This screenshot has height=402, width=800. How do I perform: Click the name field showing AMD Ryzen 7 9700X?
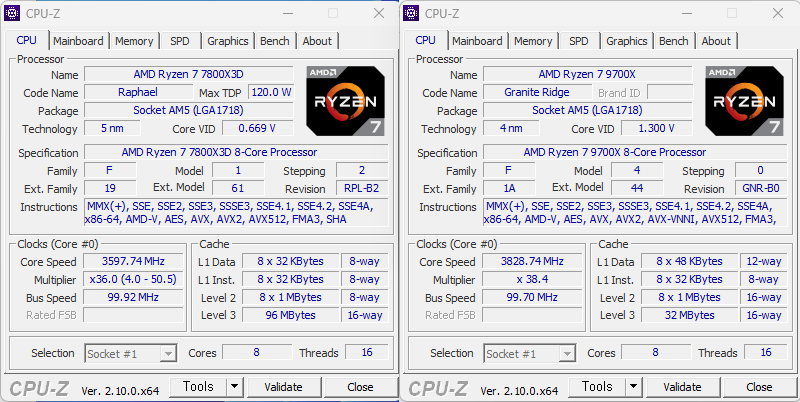coord(588,74)
